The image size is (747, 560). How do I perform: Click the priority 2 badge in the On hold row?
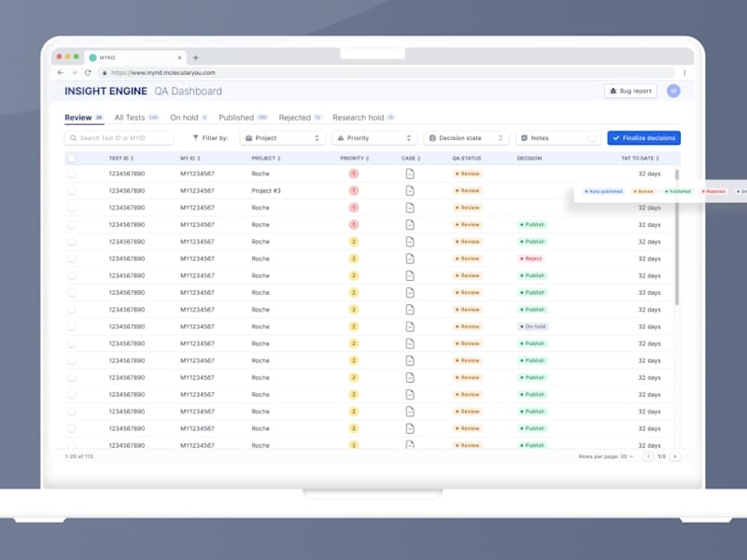point(354,327)
